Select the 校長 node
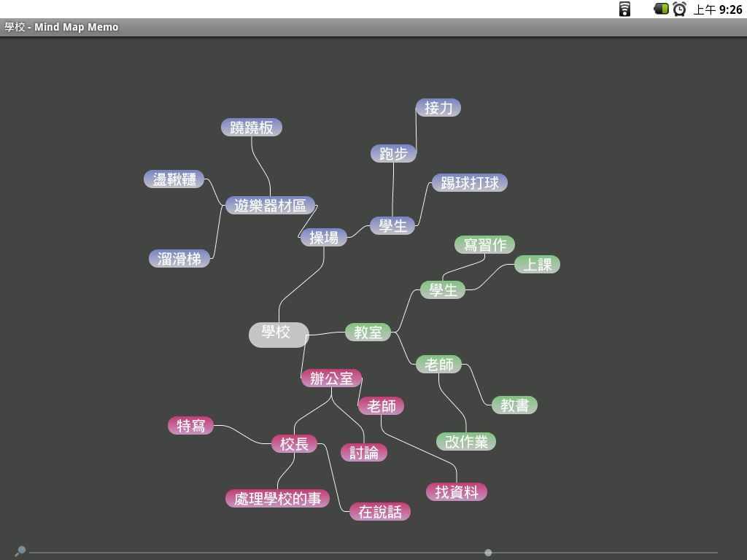Screen dimensions: 747x560 coord(295,444)
